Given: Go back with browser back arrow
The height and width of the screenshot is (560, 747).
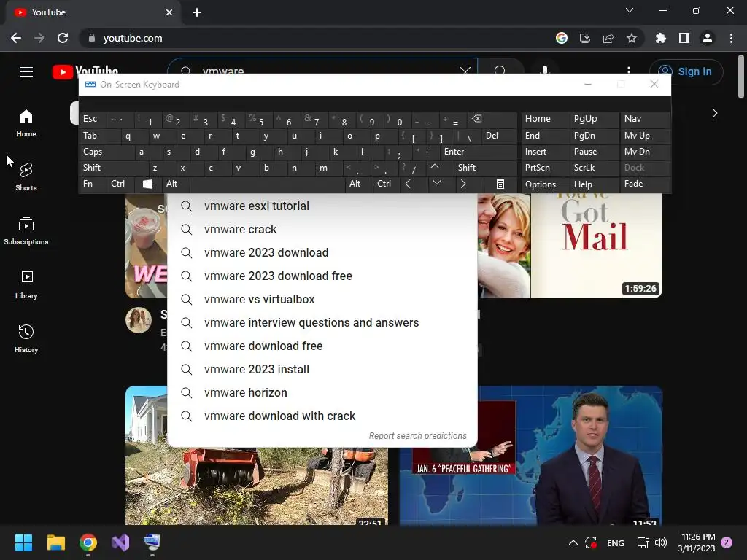Looking at the screenshot, I should 16,38.
